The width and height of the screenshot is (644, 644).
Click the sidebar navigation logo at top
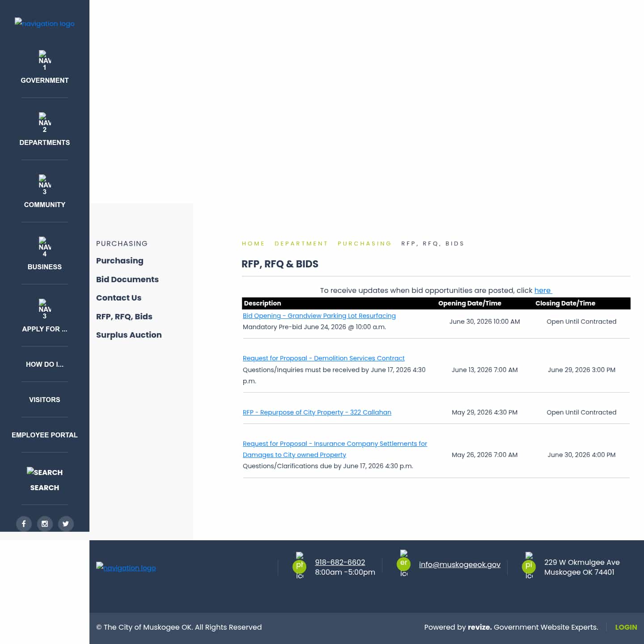click(x=45, y=23)
